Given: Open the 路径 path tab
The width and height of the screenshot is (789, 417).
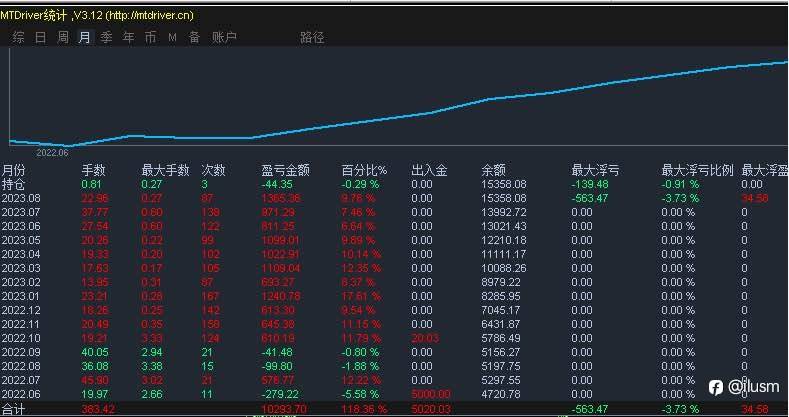Looking at the screenshot, I should point(312,37).
